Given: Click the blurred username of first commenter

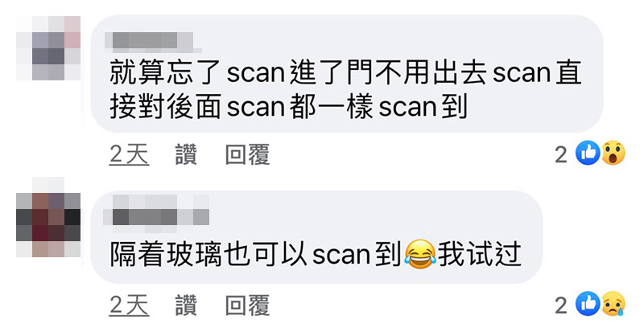Looking at the screenshot, I should tap(153, 43).
